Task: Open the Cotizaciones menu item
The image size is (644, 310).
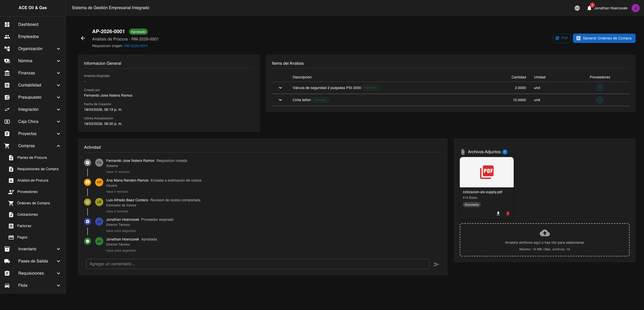Action: pos(27,214)
